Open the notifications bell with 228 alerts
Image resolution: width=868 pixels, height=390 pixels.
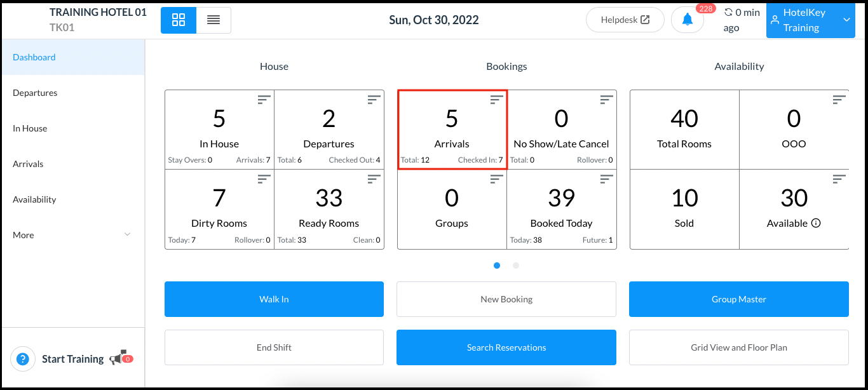pyautogui.click(x=687, y=20)
